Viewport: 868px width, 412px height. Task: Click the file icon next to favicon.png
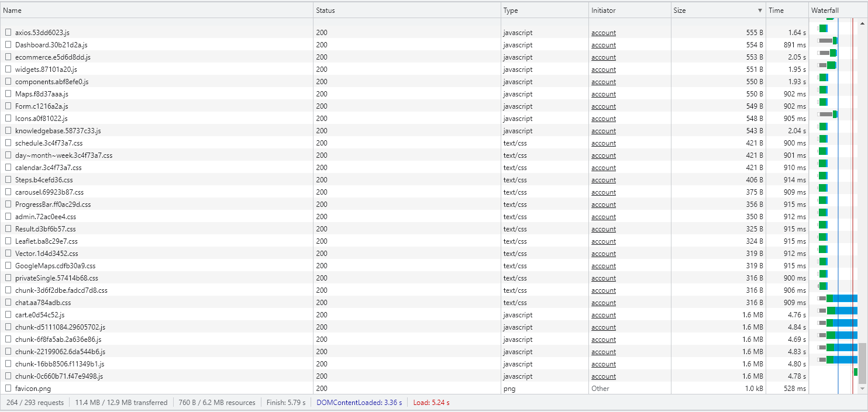(8, 389)
